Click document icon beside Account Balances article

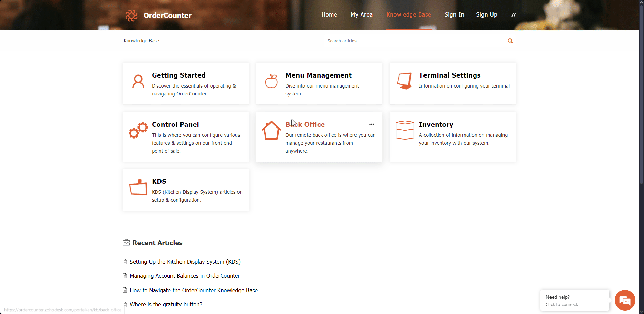pos(125,276)
